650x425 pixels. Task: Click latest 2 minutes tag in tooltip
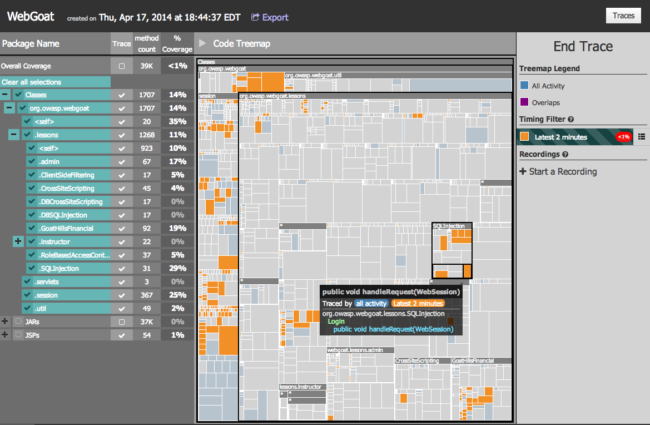pos(417,304)
